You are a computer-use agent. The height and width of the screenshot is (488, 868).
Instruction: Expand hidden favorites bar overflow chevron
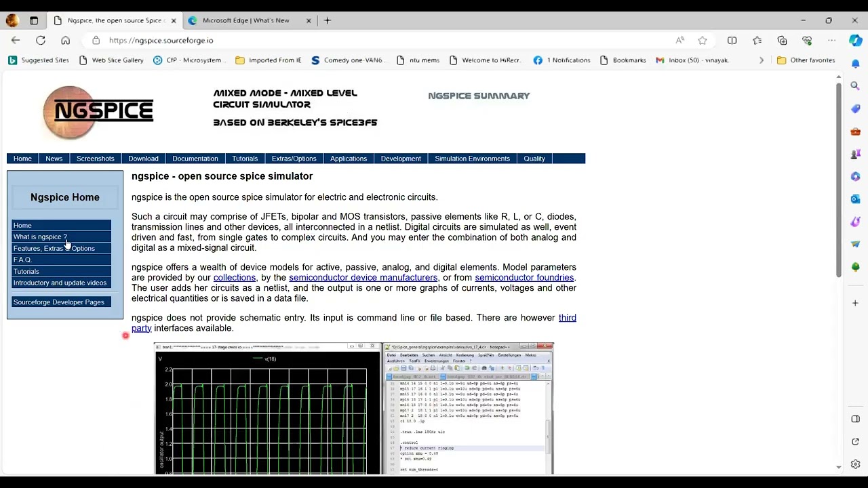pos(761,60)
